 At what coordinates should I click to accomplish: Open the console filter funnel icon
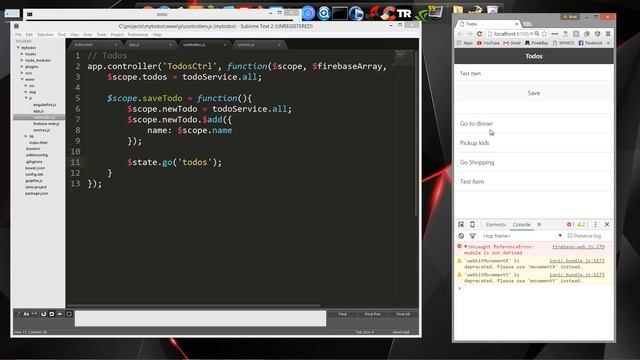(473, 236)
